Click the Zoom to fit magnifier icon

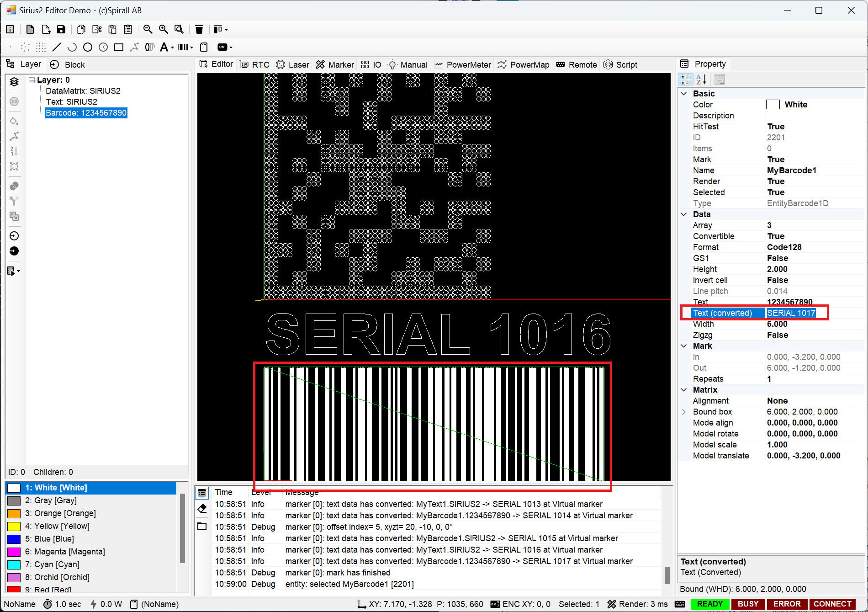(x=179, y=29)
